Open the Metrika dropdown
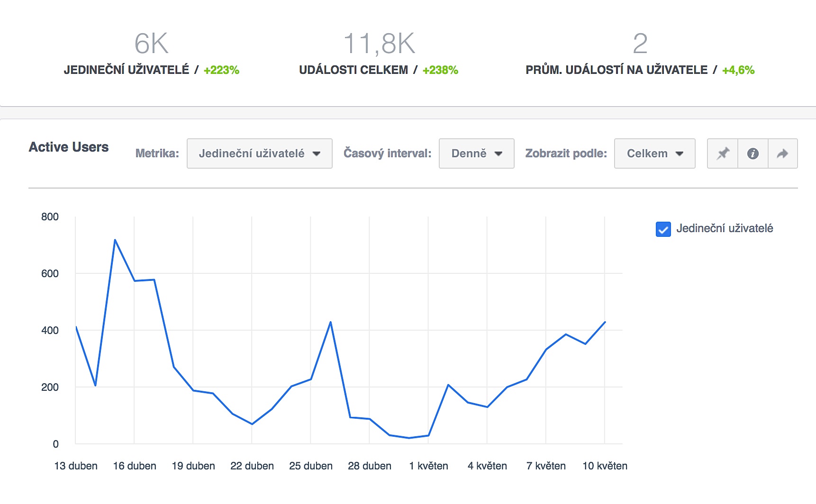This screenshot has width=816, height=504. pyautogui.click(x=259, y=153)
